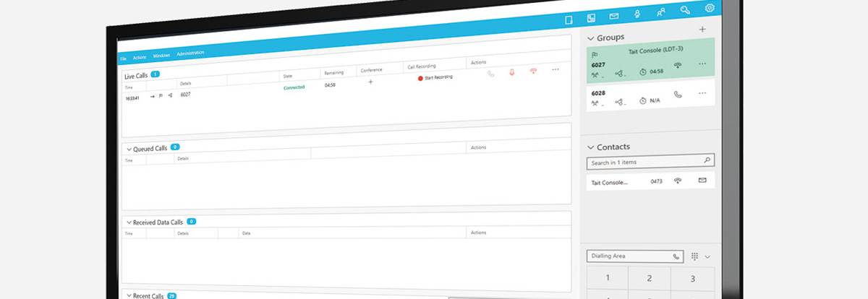The width and height of the screenshot is (868, 299).
Task: Click the plus icon to add a group
Action: tap(702, 30)
